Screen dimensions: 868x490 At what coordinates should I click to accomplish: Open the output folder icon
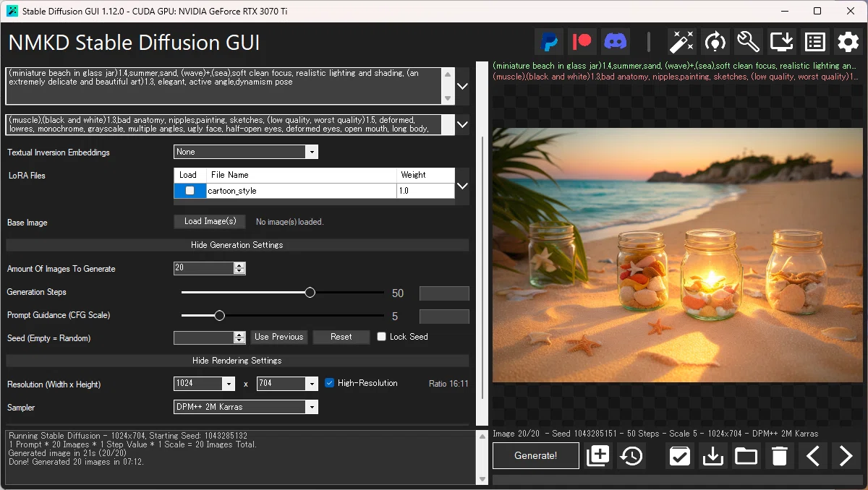[746, 456]
